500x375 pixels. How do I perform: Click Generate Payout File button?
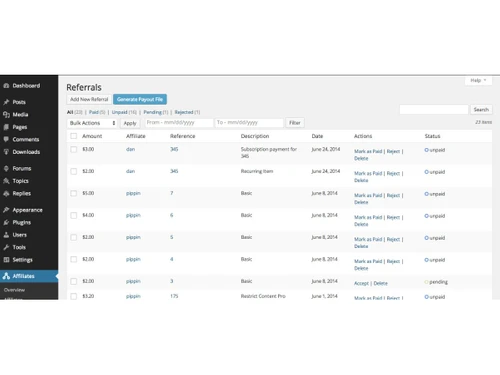pyautogui.click(x=140, y=99)
